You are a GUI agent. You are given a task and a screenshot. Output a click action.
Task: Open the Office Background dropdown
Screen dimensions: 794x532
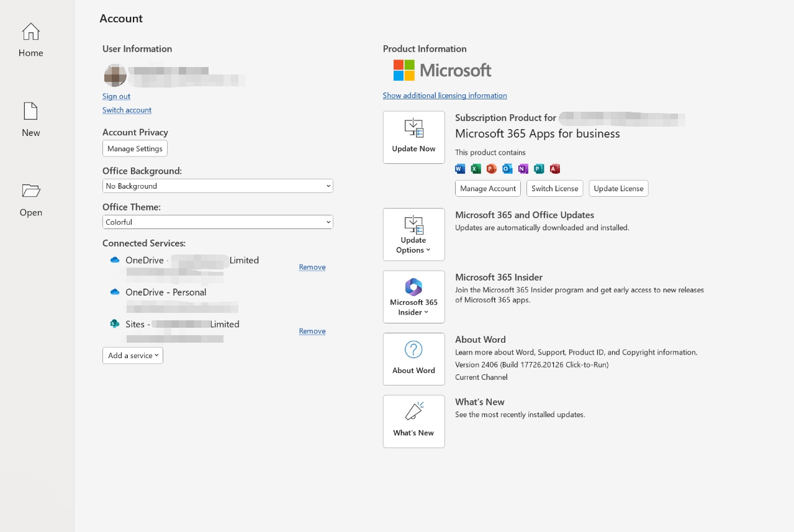coord(217,186)
